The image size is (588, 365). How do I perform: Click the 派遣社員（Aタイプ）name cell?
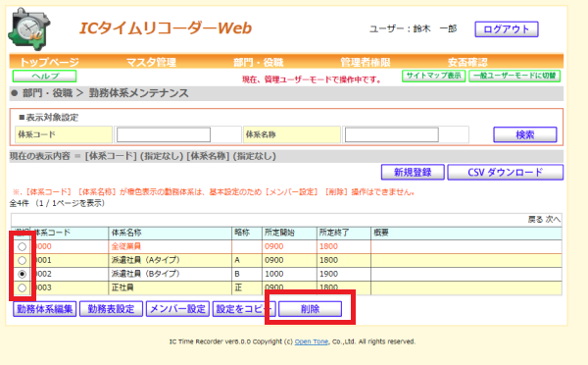171,260
